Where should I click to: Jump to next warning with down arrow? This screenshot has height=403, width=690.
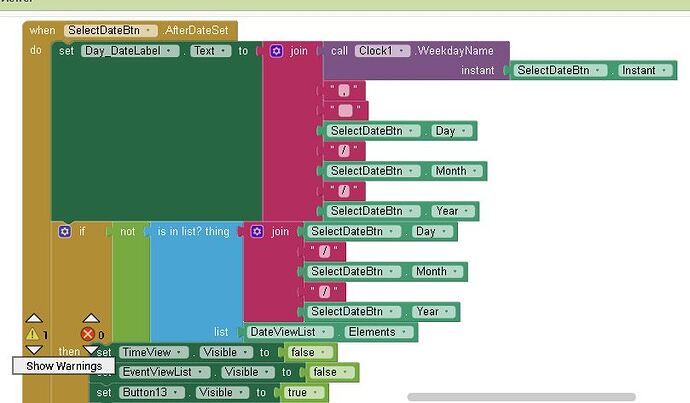pos(34,350)
